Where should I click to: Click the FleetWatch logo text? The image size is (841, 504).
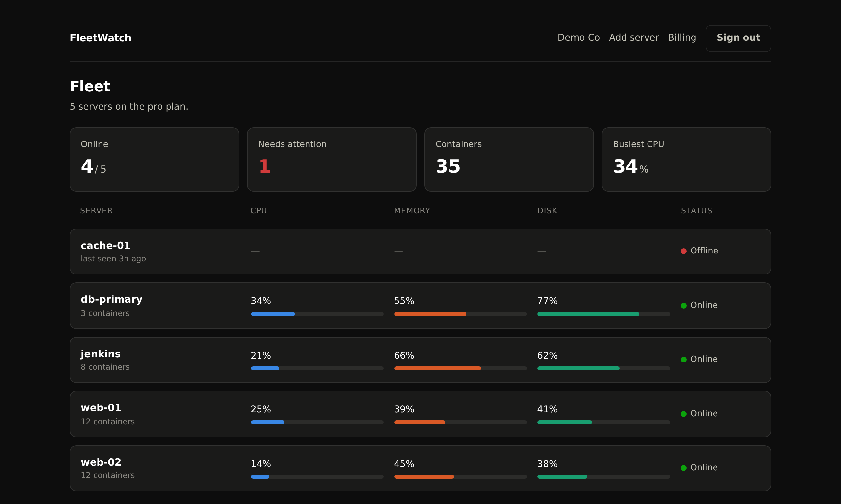coord(101,38)
